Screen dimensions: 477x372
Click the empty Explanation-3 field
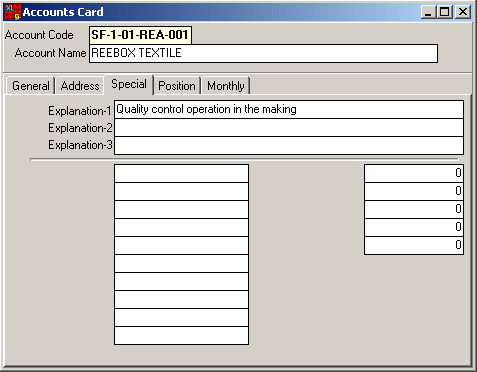(289, 145)
